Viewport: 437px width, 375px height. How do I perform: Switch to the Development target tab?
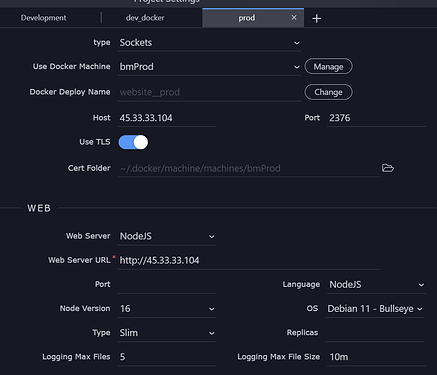pos(43,18)
